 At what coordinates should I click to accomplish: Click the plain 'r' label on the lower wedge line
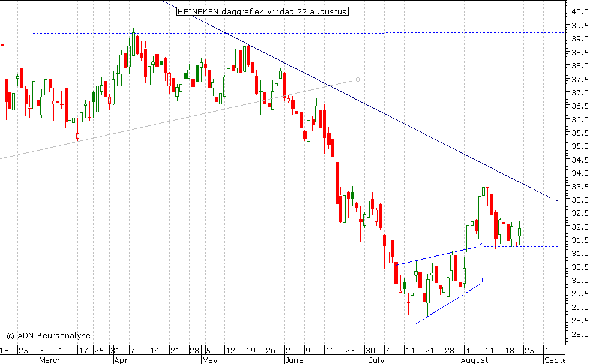483,279
